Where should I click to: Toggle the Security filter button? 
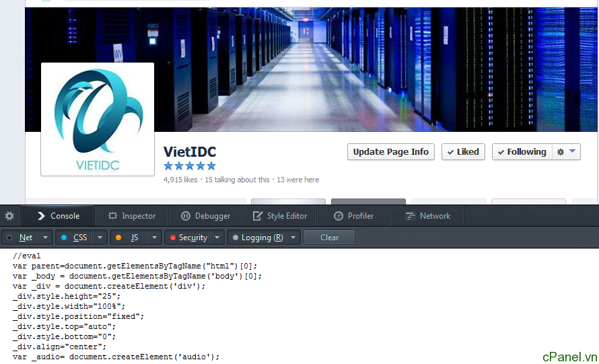point(188,238)
